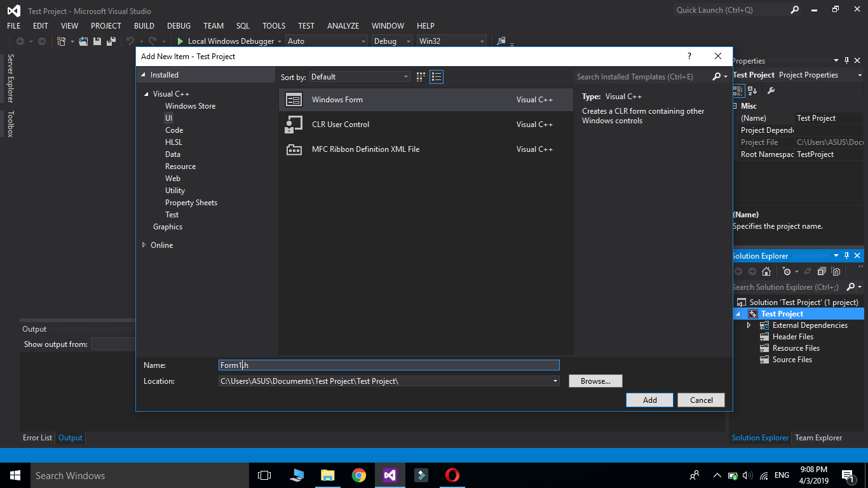Open the Sort by dropdown
Viewport: 868px width, 488px height.
pyautogui.click(x=405, y=76)
